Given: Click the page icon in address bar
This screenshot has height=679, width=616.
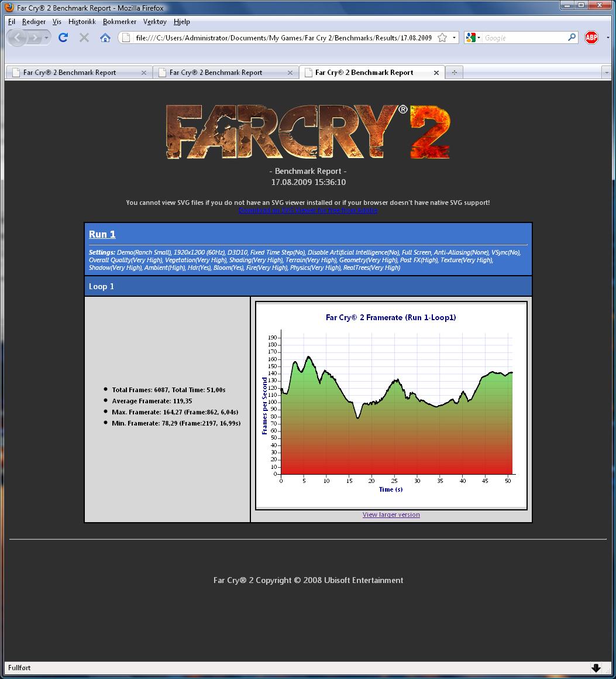Looking at the screenshot, I should point(126,37).
